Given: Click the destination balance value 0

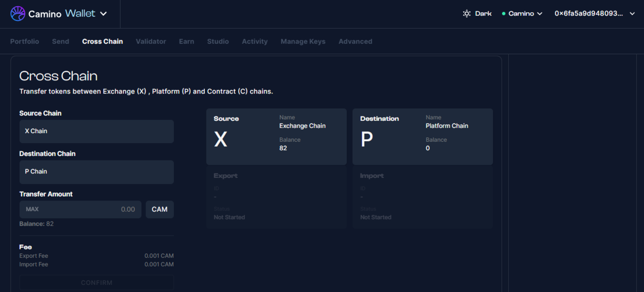Looking at the screenshot, I should coord(428,148).
